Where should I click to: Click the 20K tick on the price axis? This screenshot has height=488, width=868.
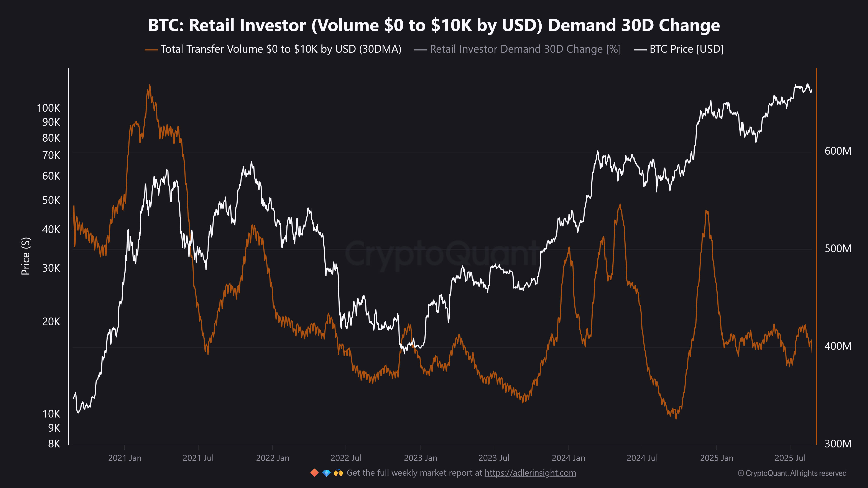coord(51,322)
